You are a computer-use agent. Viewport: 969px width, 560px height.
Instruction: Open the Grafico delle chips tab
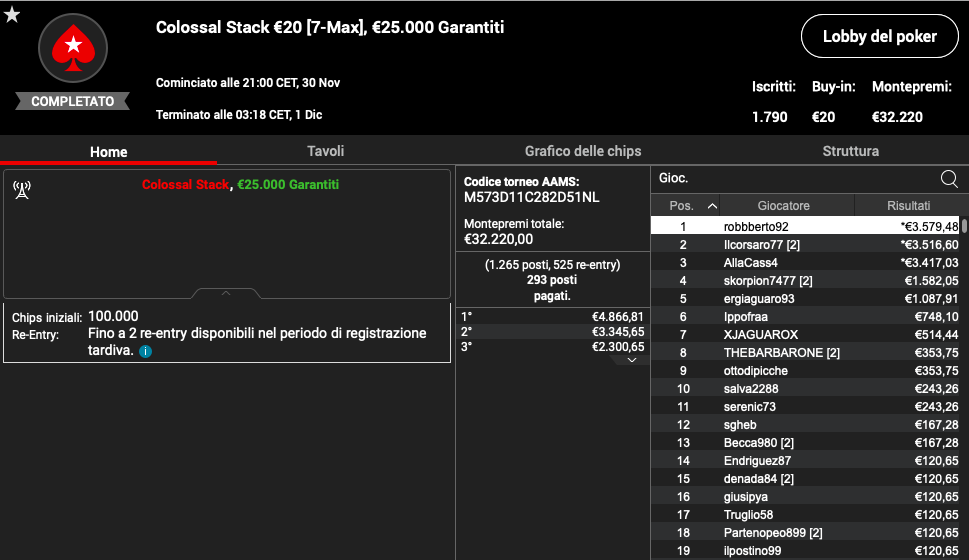tap(583, 151)
